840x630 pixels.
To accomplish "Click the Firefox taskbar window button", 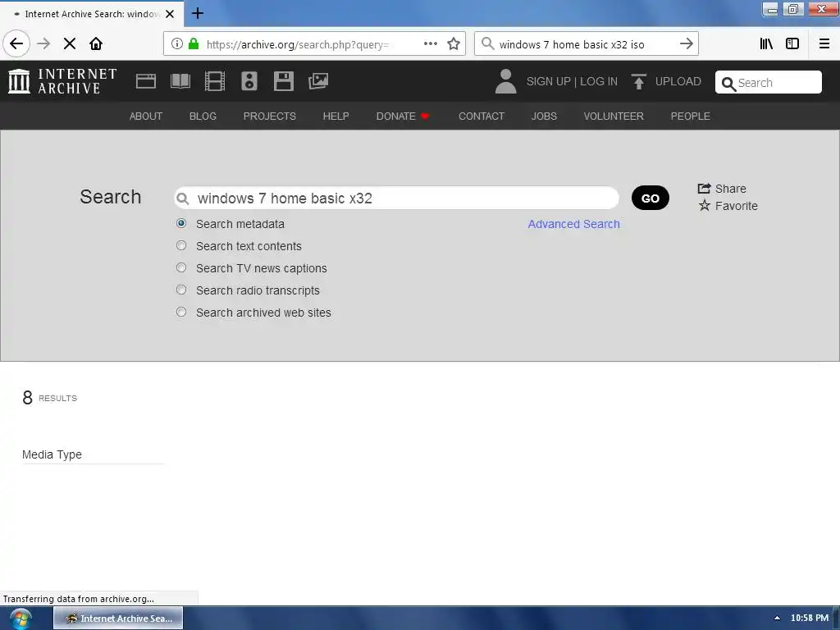I will [118, 619].
